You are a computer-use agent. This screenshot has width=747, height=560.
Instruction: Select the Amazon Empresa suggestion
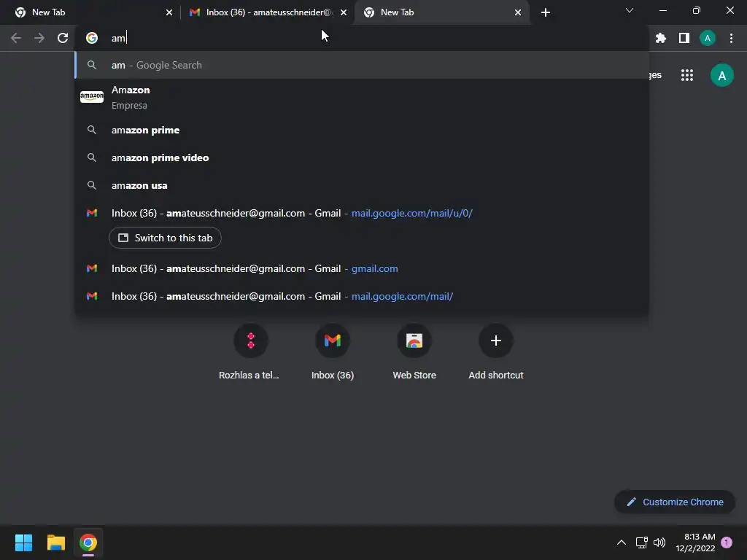(x=362, y=97)
